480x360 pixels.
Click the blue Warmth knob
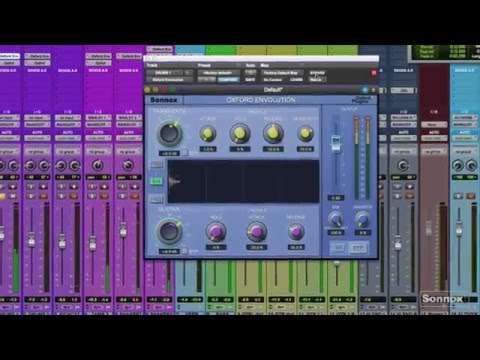pos(362,219)
